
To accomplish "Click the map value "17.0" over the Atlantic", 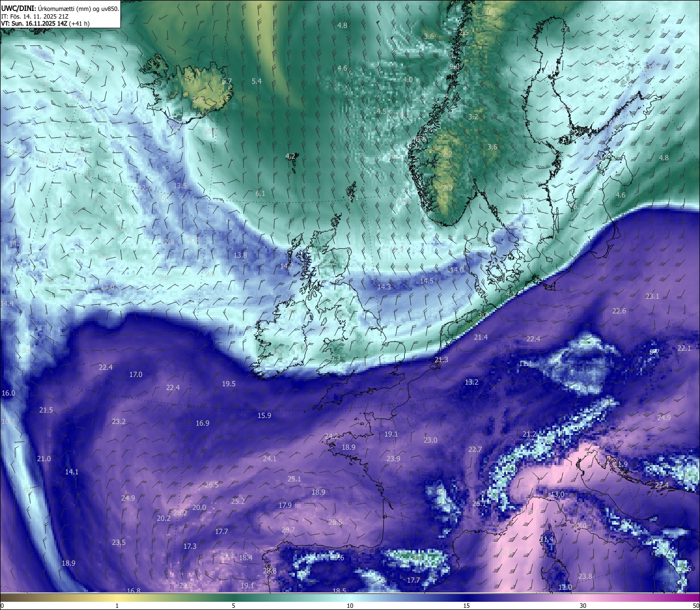I will coord(136,374).
